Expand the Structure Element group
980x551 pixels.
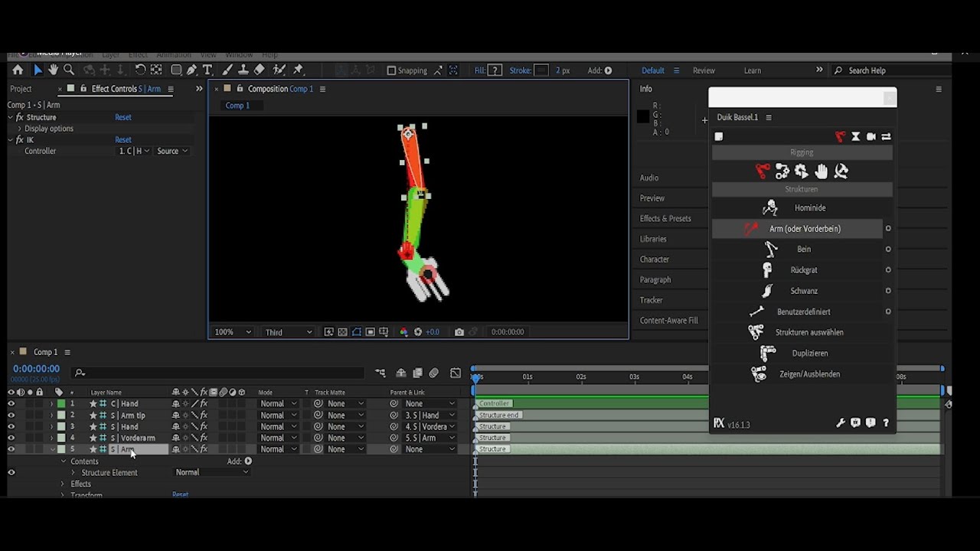[x=73, y=473]
